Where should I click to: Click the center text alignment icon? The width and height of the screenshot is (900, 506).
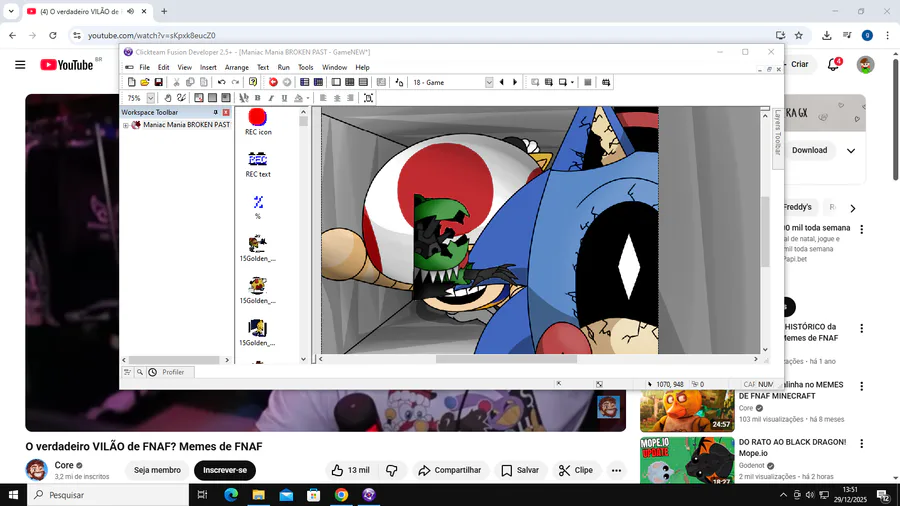coord(337,98)
